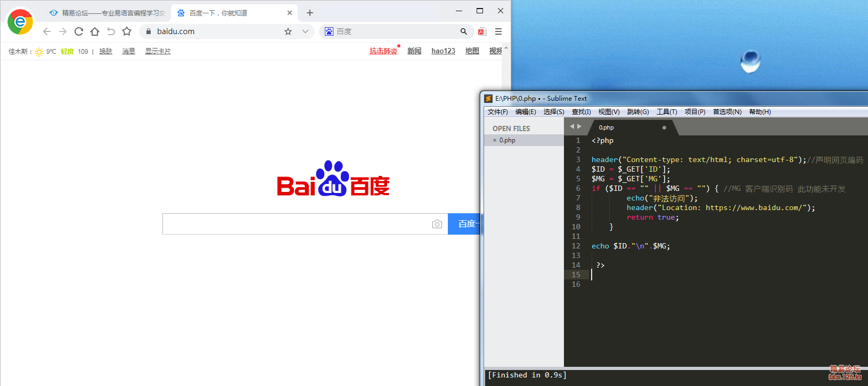Click the previous tab left arrow
Image resolution: width=868 pixels, height=386 pixels.
click(x=572, y=126)
